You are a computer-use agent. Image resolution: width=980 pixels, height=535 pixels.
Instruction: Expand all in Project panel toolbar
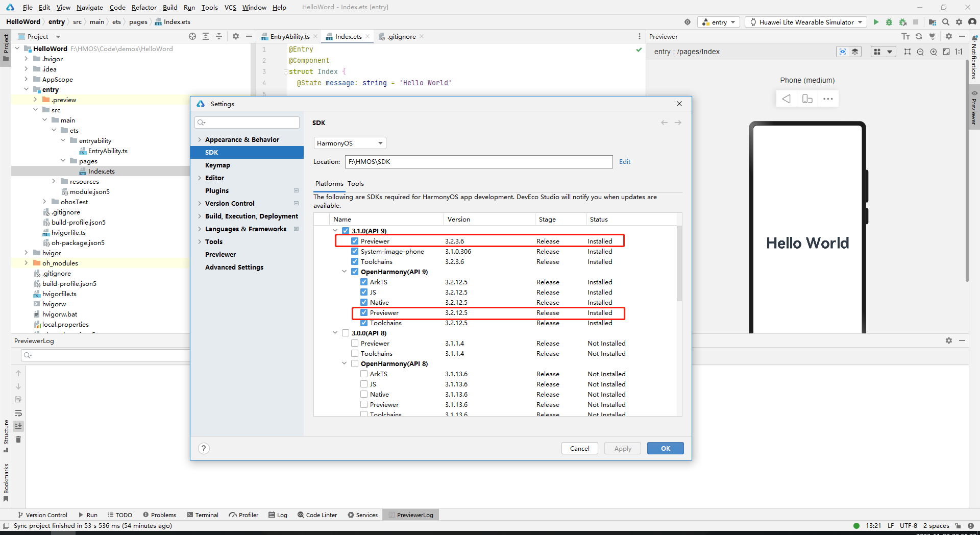pos(206,36)
